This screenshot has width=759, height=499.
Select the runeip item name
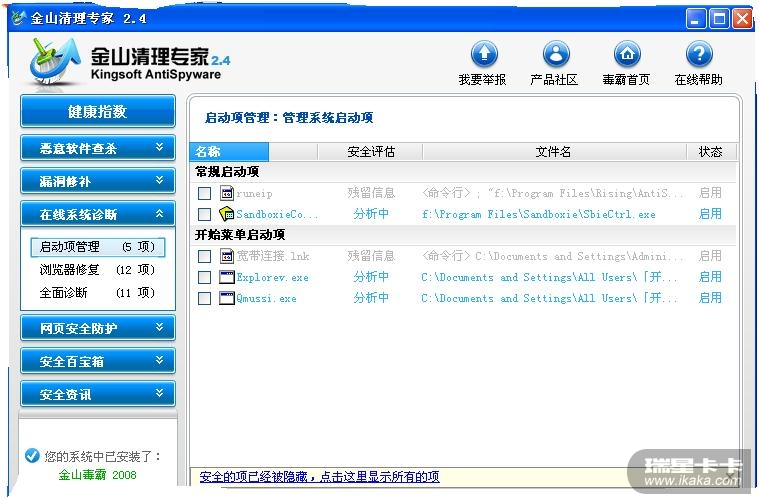click(255, 194)
